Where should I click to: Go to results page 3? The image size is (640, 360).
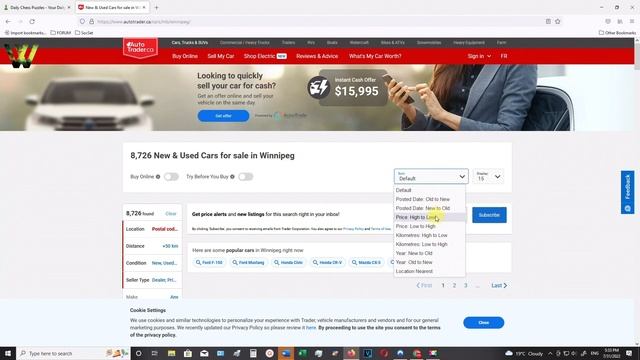pos(466,285)
